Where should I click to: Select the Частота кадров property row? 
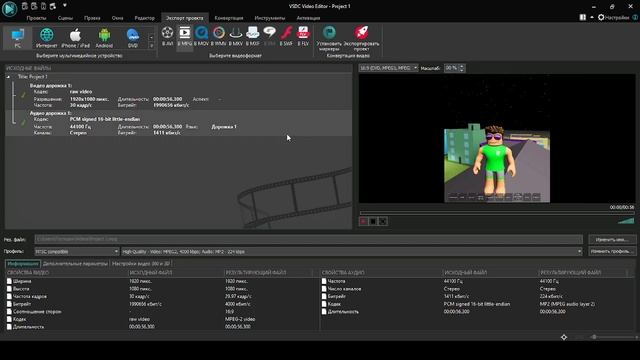[x=162, y=296]
